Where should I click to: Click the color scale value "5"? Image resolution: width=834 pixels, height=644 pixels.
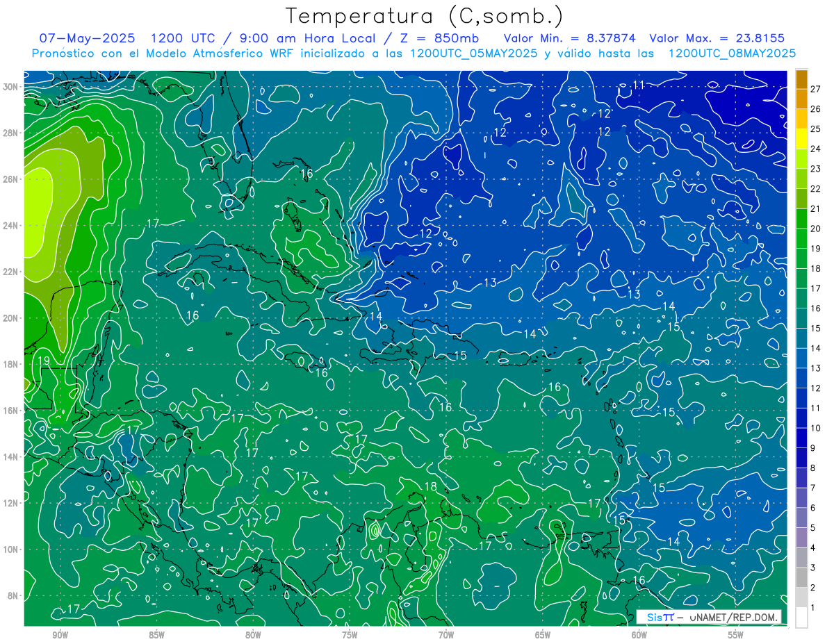813,528
